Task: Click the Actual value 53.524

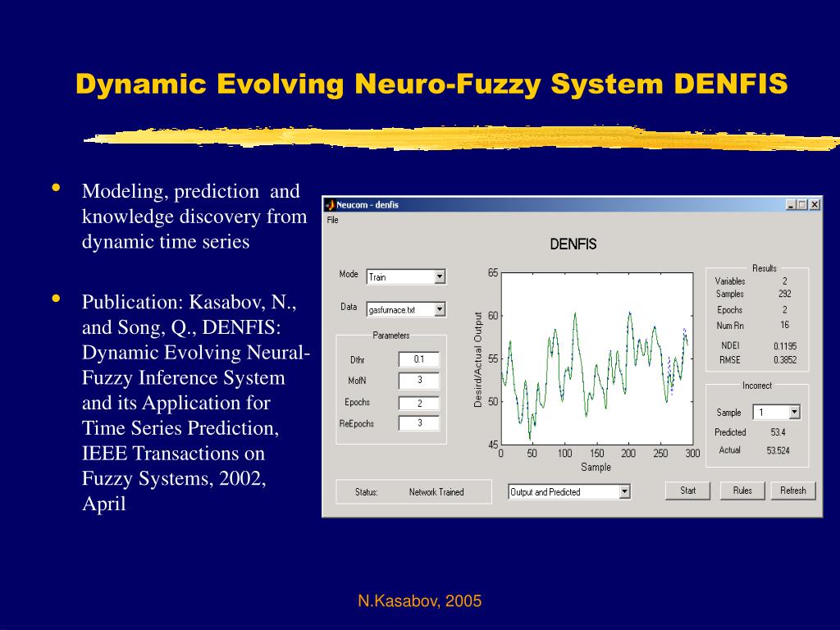Action: 778,450
